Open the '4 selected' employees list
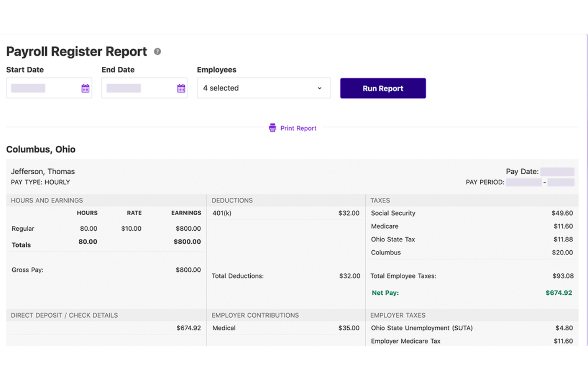This screenshot has width=588, height=392. click(264, 88)
